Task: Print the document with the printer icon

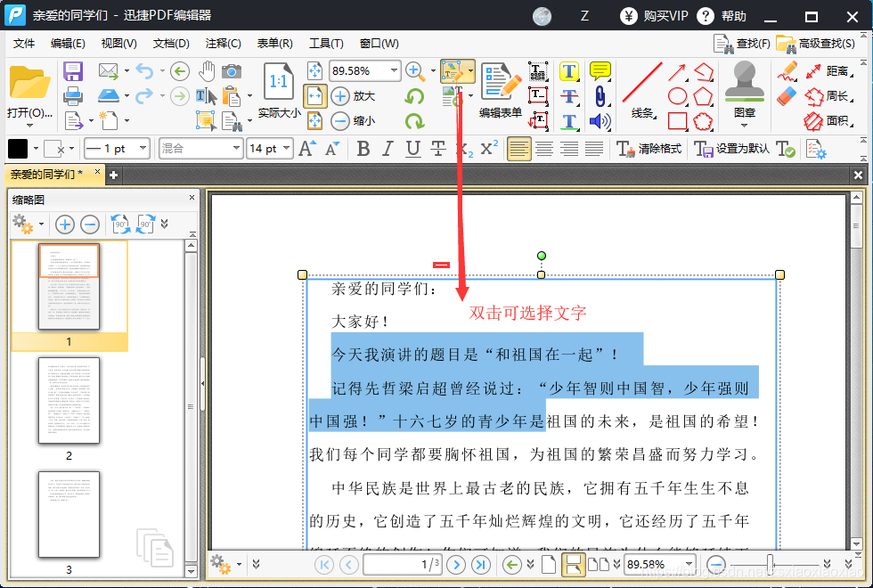Action: click(x=73, y=96)
